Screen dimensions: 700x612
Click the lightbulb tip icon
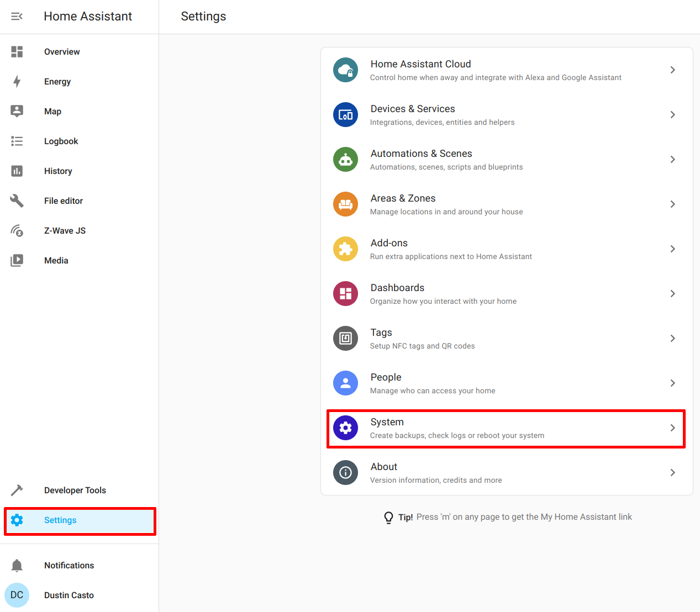[389, 518]
